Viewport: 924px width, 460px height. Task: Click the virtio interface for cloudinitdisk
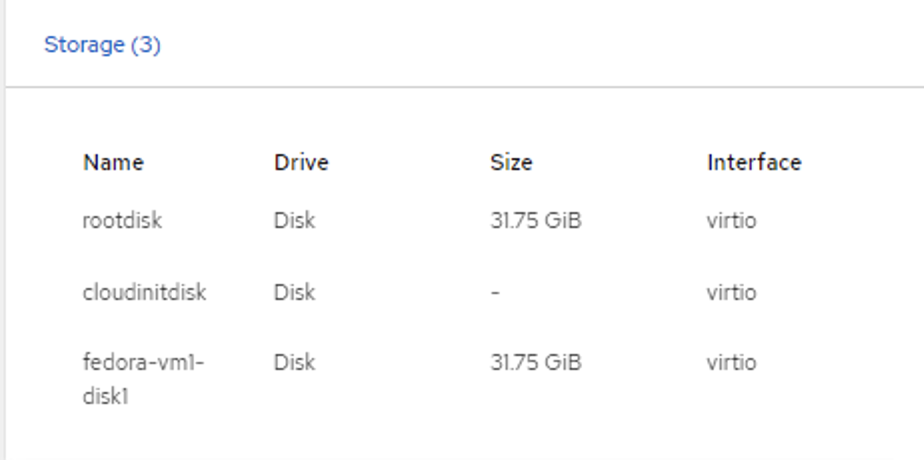[x=731, y=292]
